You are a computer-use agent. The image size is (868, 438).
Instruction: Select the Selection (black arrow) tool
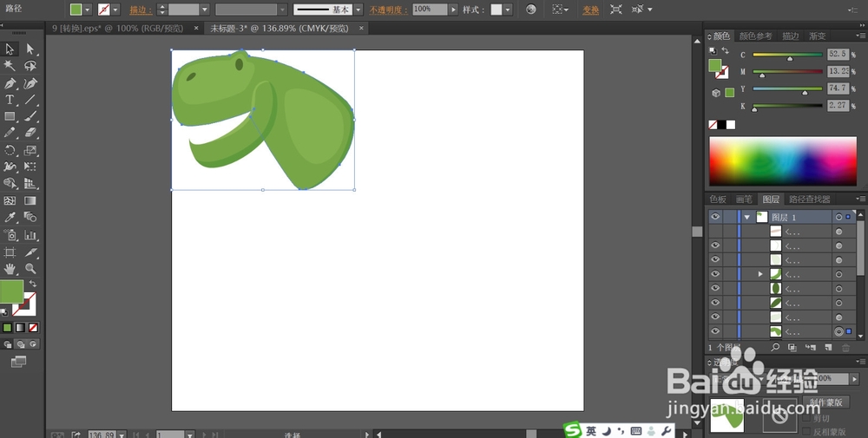coord(10,49)
